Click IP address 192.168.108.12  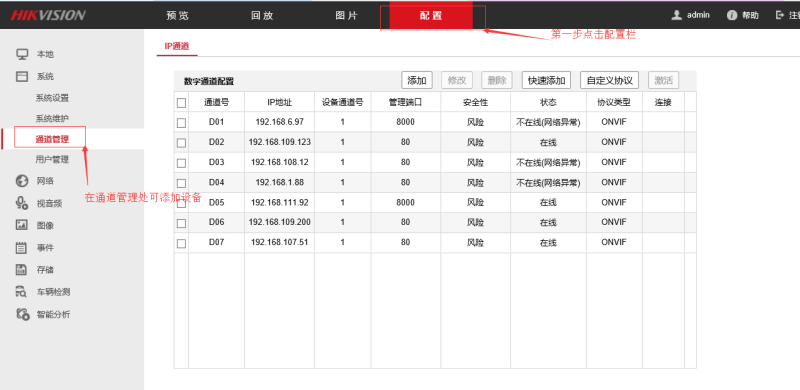(x=280, y=162)
